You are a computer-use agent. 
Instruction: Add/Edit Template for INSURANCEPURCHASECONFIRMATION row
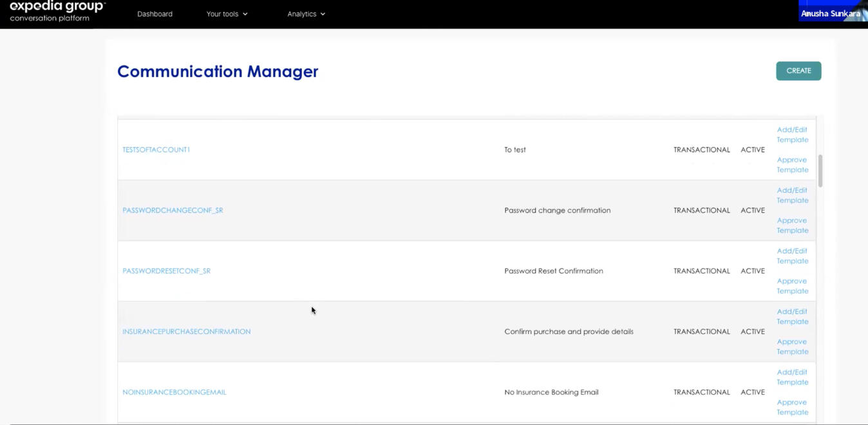click(792, 316)
